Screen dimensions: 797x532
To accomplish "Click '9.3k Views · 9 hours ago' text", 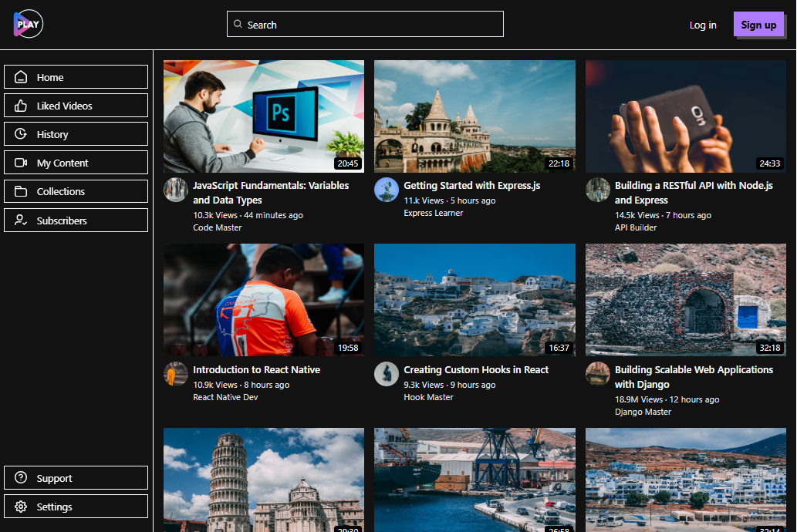I will (449, 385).
